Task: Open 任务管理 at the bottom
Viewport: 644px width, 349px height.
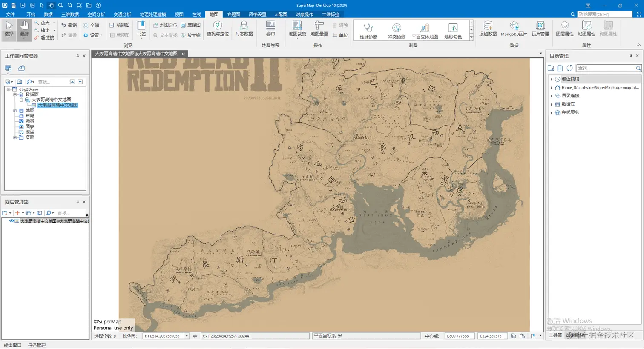Action: [37, 345]
